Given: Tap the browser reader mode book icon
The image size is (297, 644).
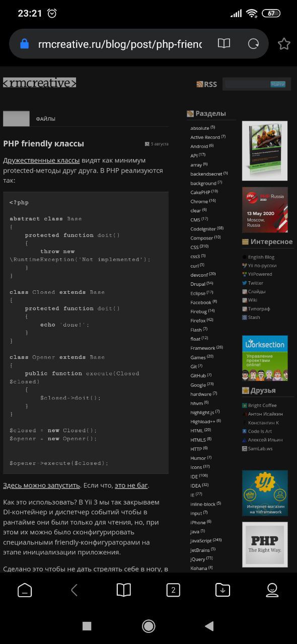Looking at the screenshot, I should pos(224,44).
